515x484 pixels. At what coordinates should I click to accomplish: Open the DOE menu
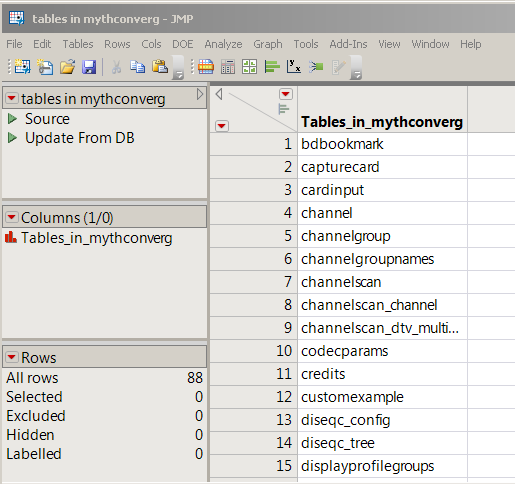pos(183,44)
